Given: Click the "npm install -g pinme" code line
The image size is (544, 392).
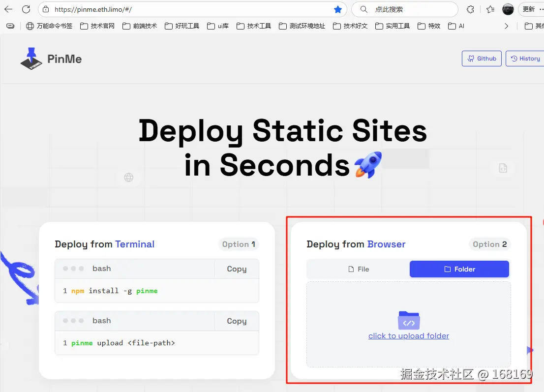Looking at the screenshot, I should 115,291.
